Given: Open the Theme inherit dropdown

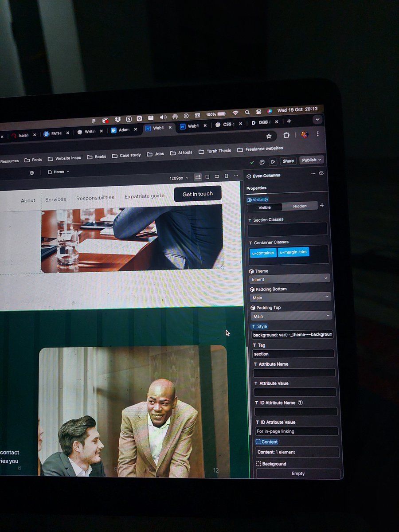Looking at the screenshot, I should 290,279.
